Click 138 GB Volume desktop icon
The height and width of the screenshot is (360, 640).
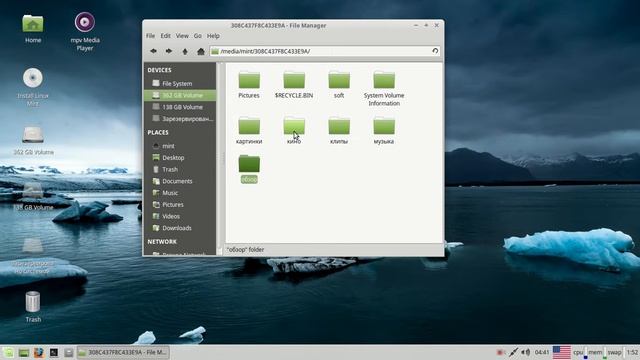(33, 196)
